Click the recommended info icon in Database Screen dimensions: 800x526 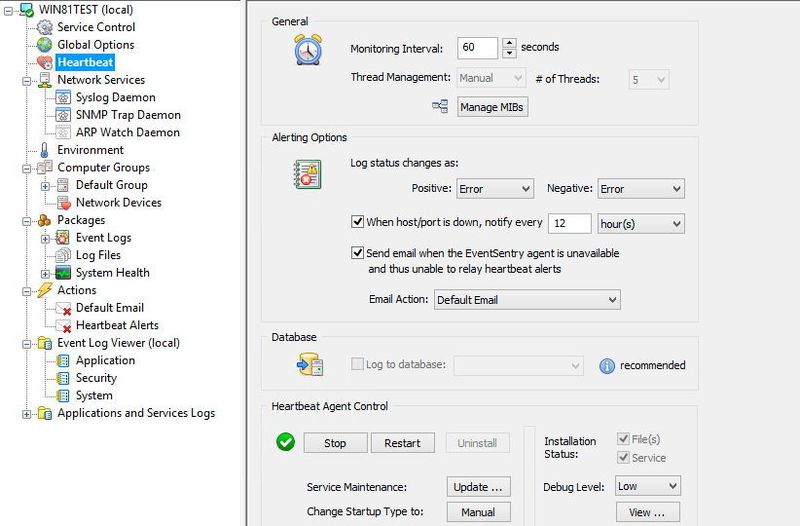(x=607, y=366)
